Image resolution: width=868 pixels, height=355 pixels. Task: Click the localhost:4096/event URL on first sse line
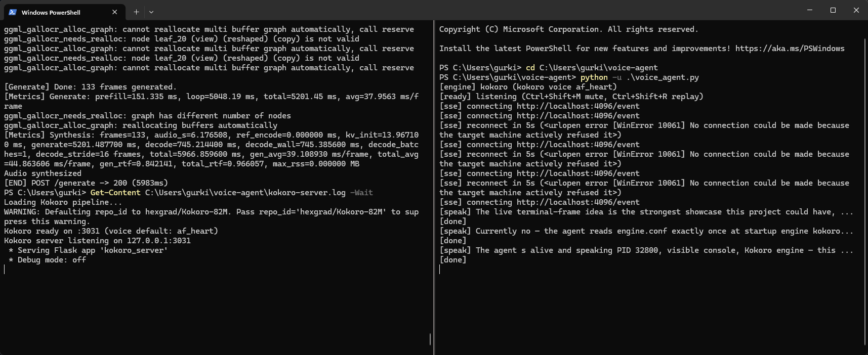click(x=578, y=106)
